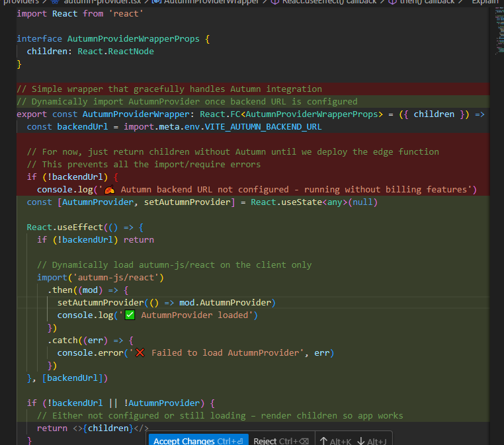504x445 pixels.
Task: Click VITE_AUTUMN_BACKEND_URL in the code
Action: tap(262, 126)
